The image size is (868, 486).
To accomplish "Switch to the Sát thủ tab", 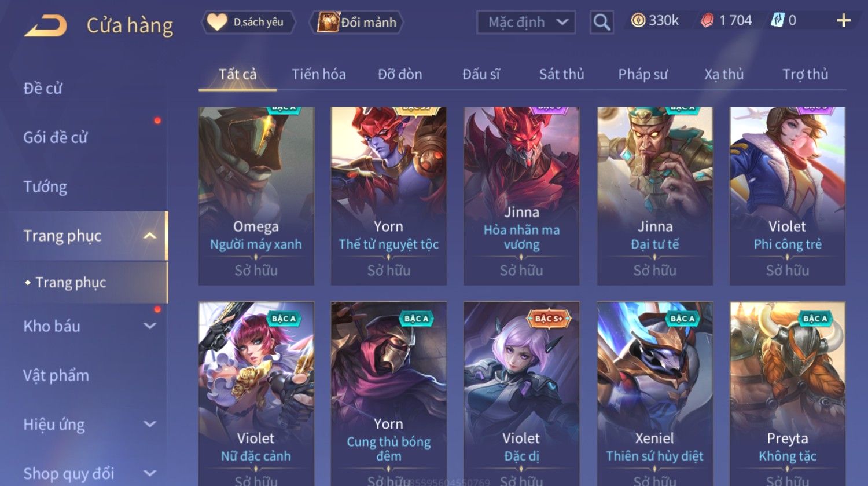I will pos(561,74).
